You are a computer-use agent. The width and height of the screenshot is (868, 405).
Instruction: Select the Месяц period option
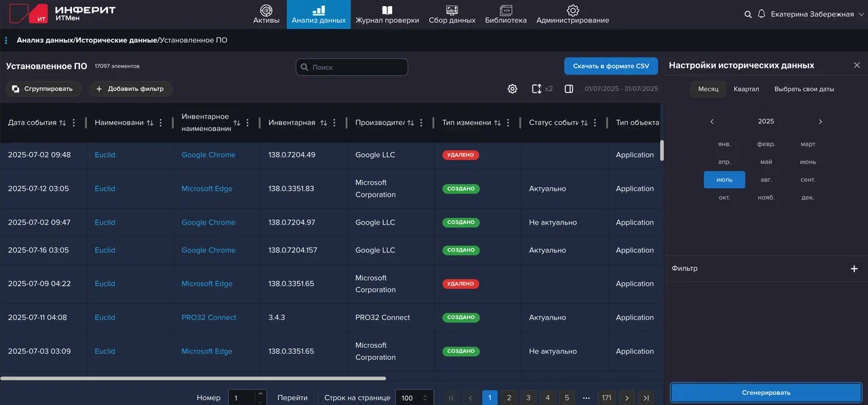(708, 89)
